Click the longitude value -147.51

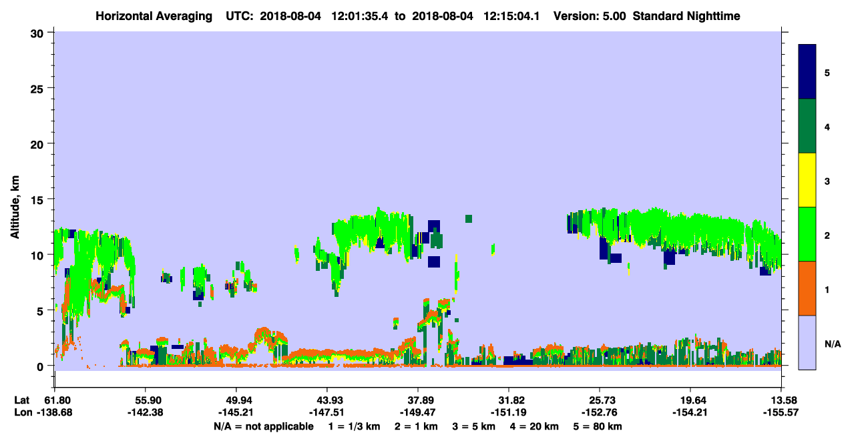[x=327, y=413]
